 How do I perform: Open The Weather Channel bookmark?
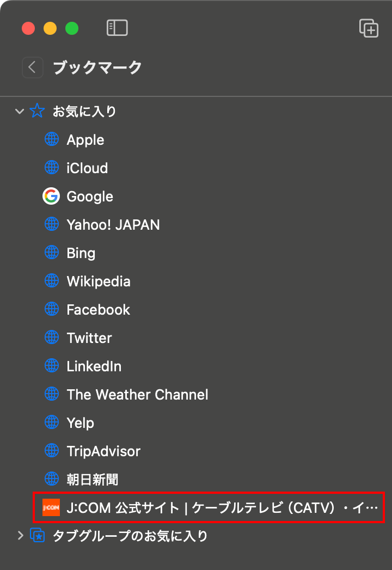137,395
